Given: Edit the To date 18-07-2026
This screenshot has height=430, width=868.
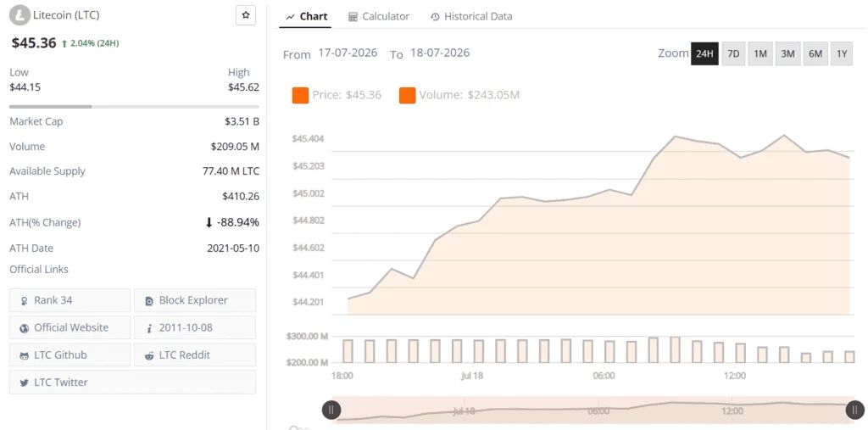Looking at the screenshot, I should point(440,53).
